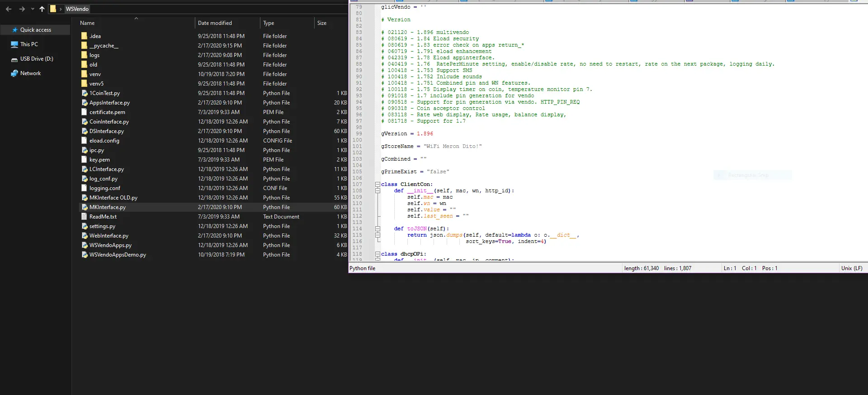Select eload.config file icon
Viewport: 868px width, 395px height.
click(x=84, y=140)
